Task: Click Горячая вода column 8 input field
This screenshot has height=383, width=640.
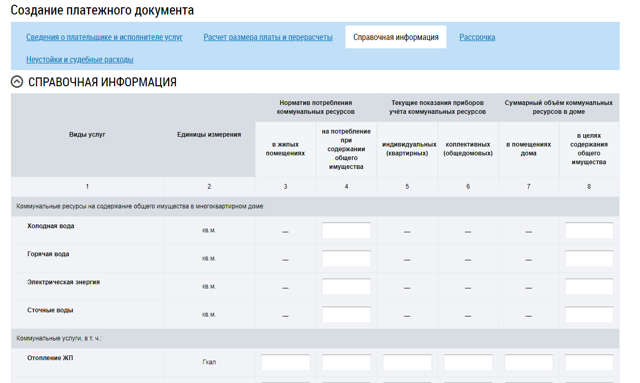Action: tap(589, 258)
